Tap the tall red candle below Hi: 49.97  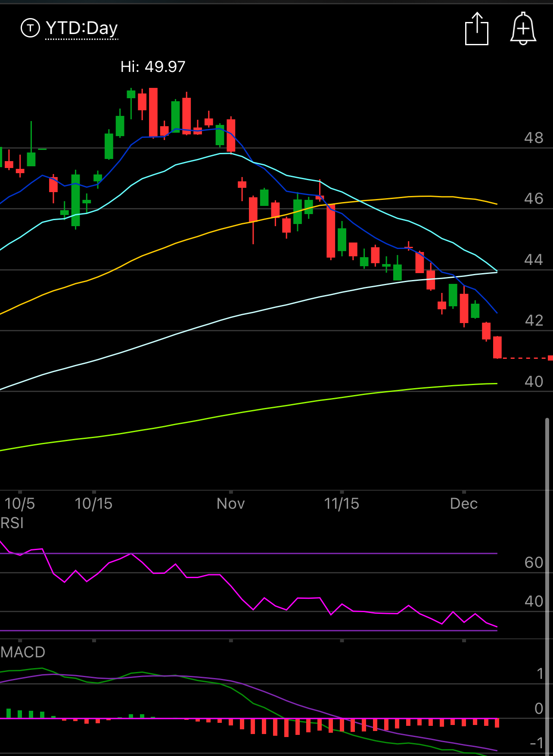(153, 112)
